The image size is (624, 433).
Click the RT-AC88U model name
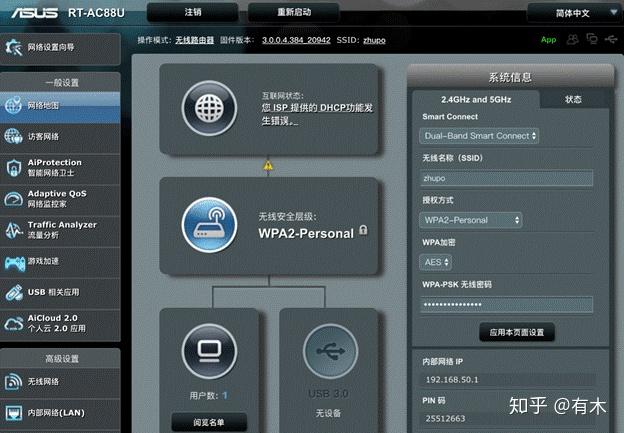point(96,13)
